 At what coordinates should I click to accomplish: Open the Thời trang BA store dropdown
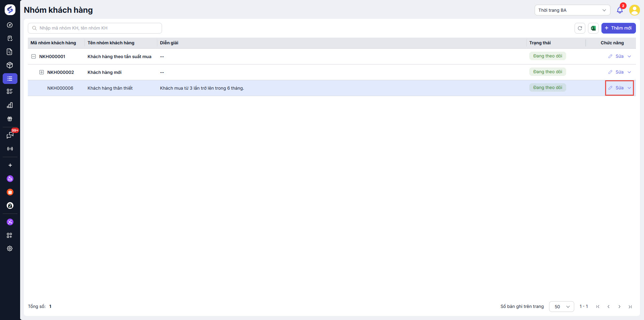(572, 10)
